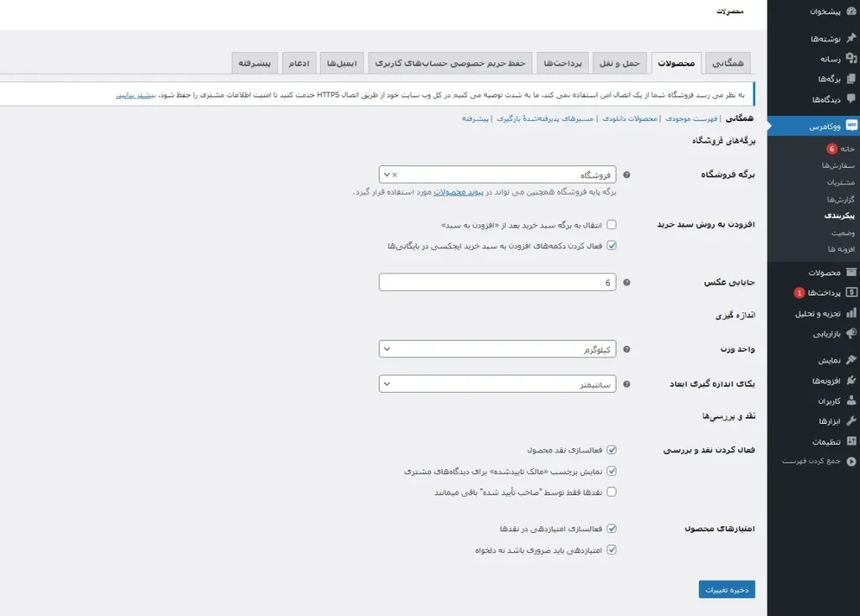Open the shop page (فروشگاه) dropdown
860x616 pixels.
pos(497,175)
